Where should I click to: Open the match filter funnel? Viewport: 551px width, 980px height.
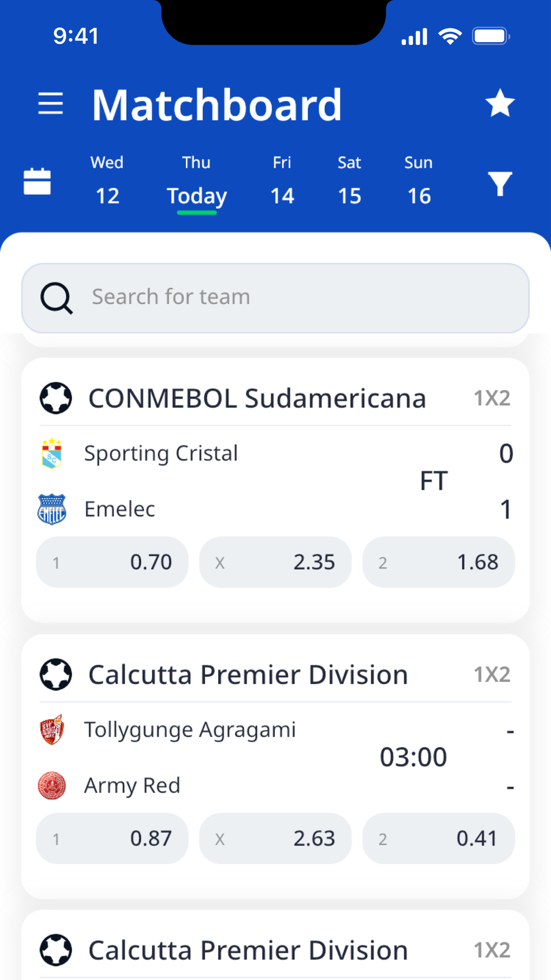point(500,184)
